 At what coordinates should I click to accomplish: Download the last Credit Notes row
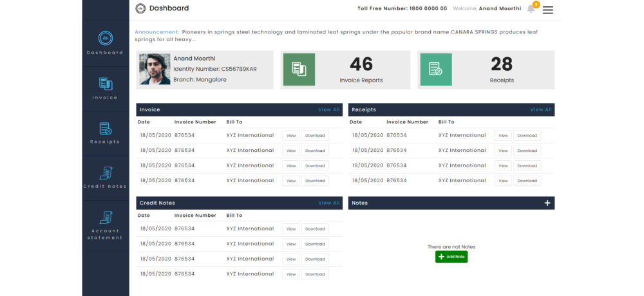click(x=315, y=274)
